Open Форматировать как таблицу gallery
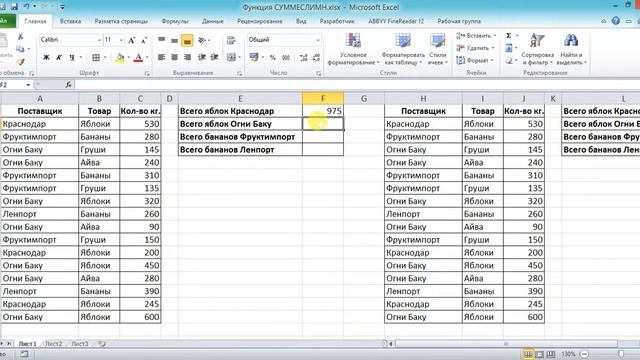The image size is (640, 360). point(403,49)
